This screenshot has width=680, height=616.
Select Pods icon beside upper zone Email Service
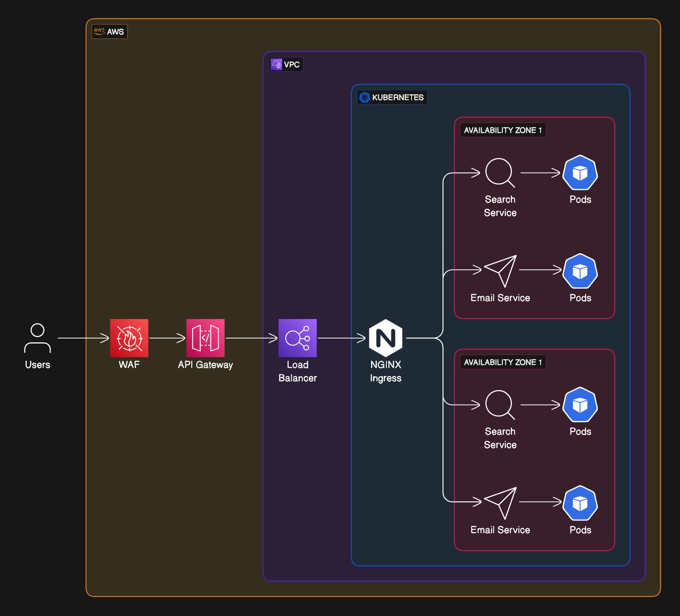point(580,271)
